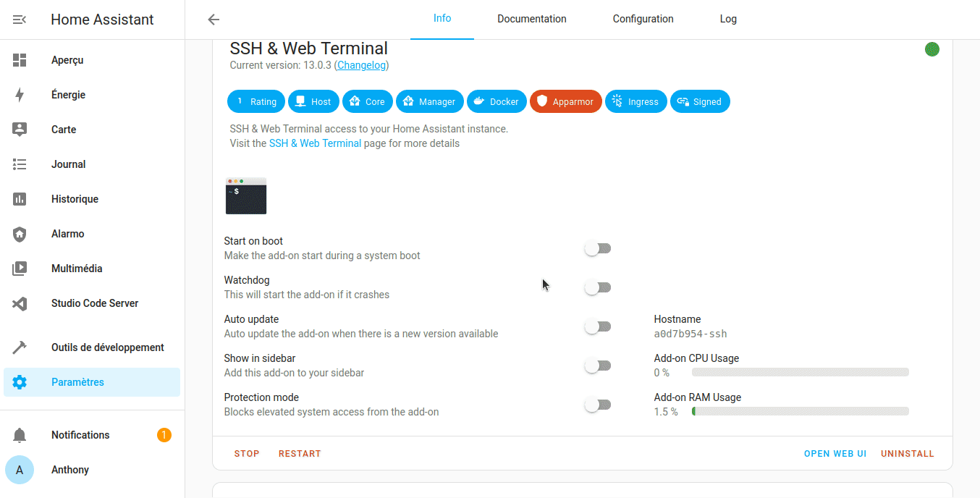Image resolution: width=980 pixels, height=498 pixels.
Task: Click the Core capability chip
Action: 368,101
